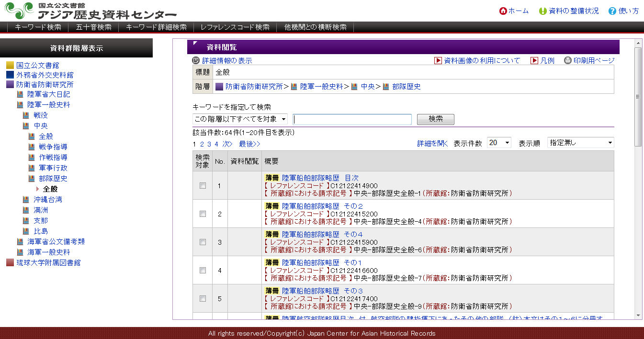Image resolution: width=644 pixels, height=339 pixels.
Task: Click the scrollbar down arrow
Action: (x=638, y=316)
